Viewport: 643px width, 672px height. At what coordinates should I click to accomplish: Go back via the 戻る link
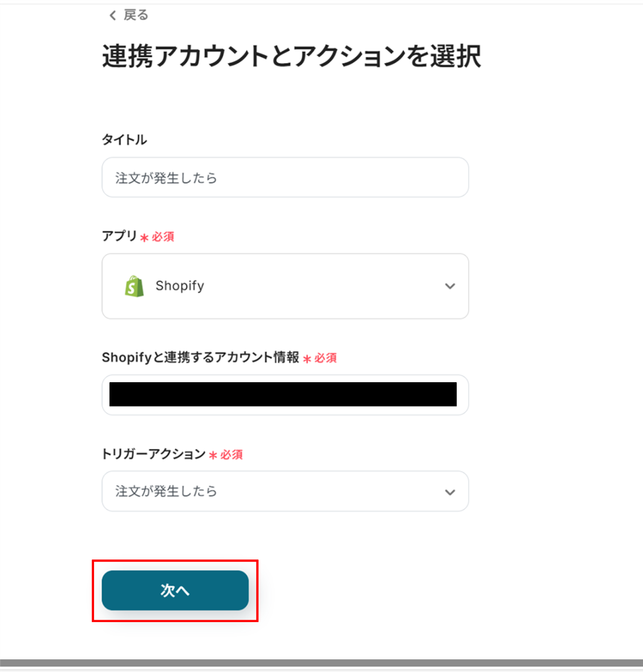[x=136, y=16]
